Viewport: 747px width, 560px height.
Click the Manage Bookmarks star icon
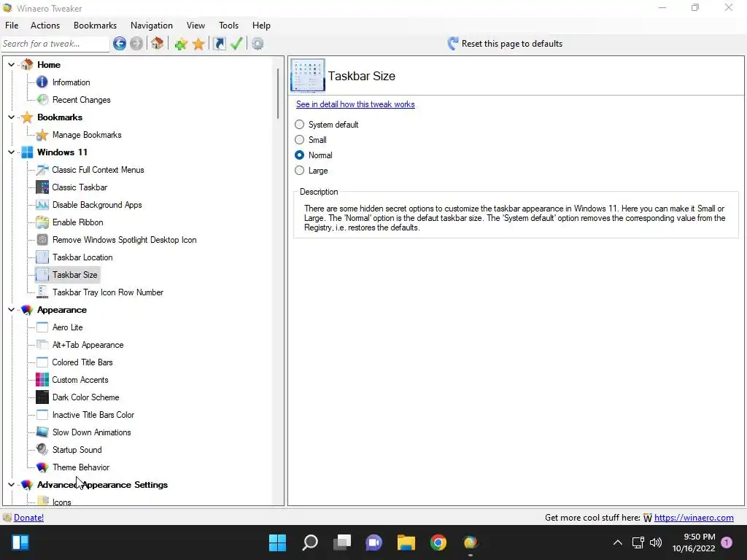[x=42, y=135]
